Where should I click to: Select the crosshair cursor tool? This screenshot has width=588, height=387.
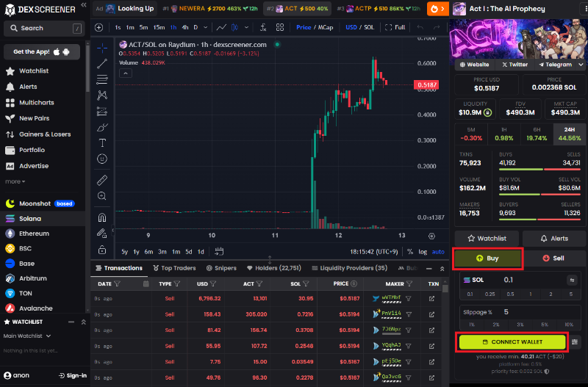tap(102, 48)
